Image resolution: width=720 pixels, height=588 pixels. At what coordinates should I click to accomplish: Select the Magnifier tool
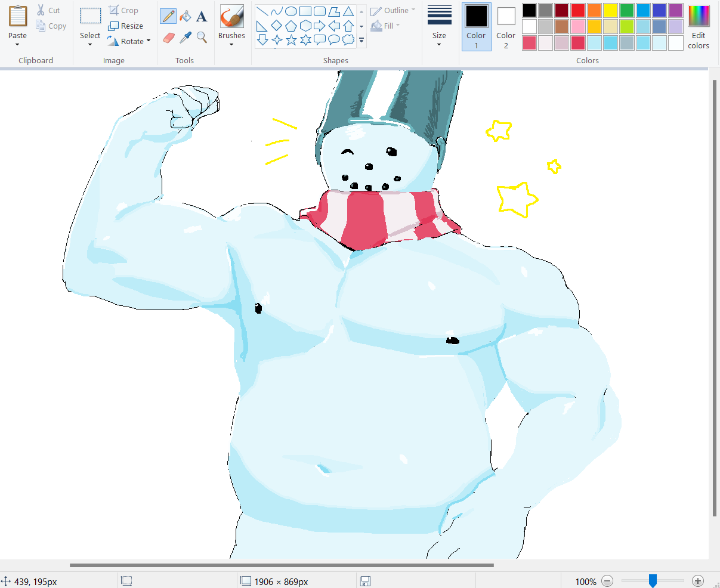[202, 38]
